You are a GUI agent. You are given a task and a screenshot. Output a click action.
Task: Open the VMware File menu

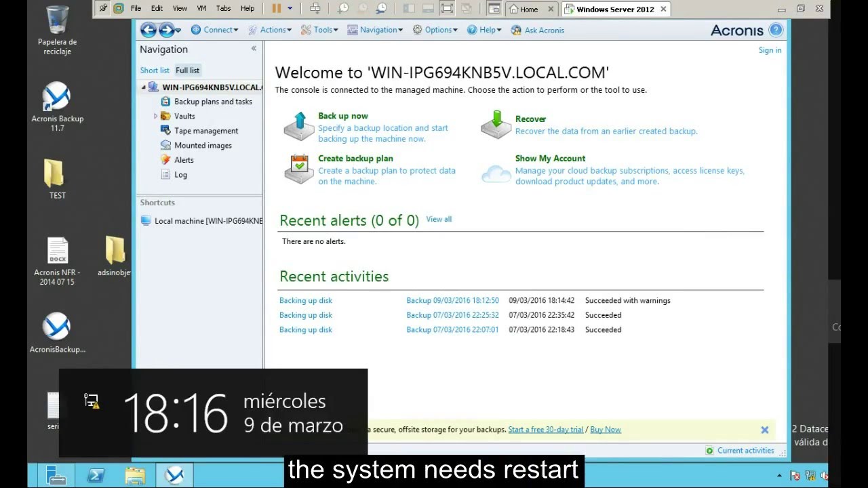(136, 9)
